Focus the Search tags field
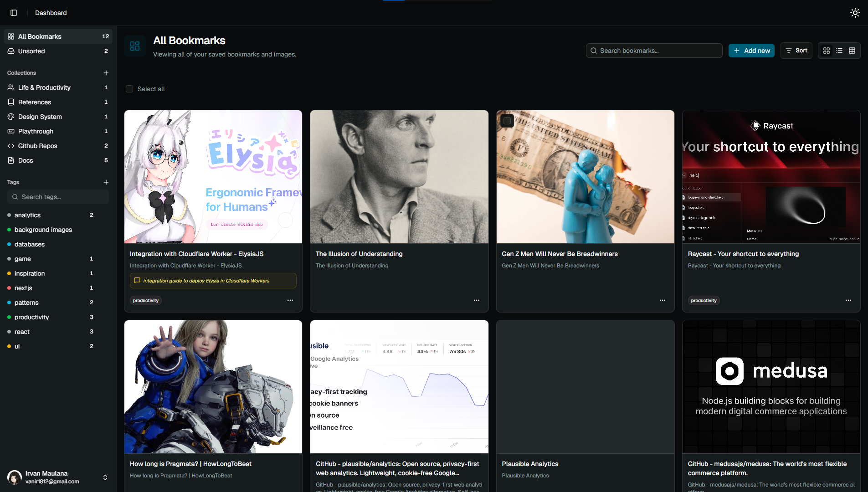This screenshot has height=492, width=868. pos(58,197)
